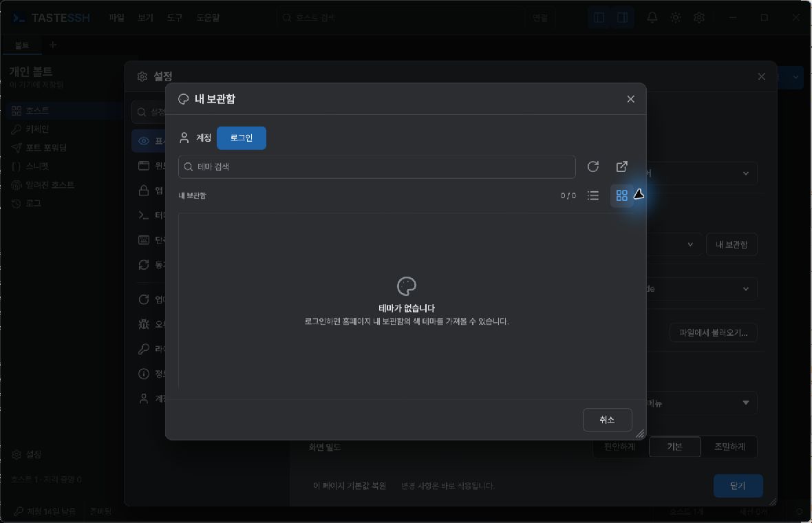Toggle left sidebar layout icon
The height and width of the screenshot is (523, 812).
599,18
